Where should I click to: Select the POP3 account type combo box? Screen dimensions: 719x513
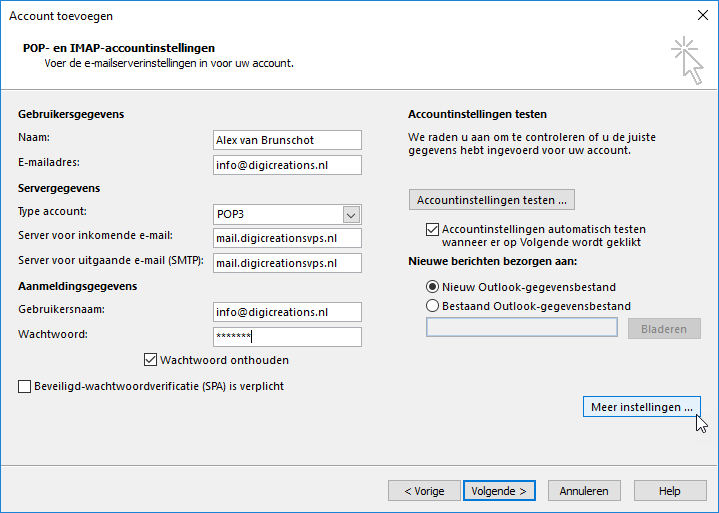click(x=287, y=215)
